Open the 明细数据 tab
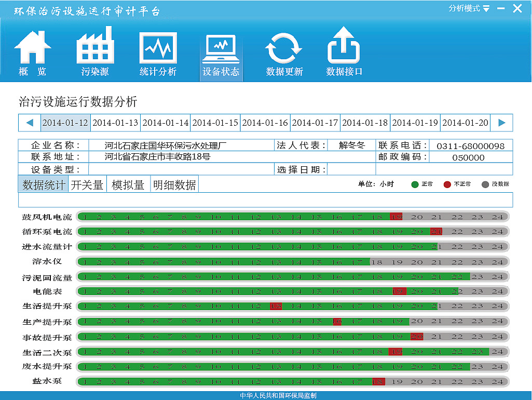 174,184
